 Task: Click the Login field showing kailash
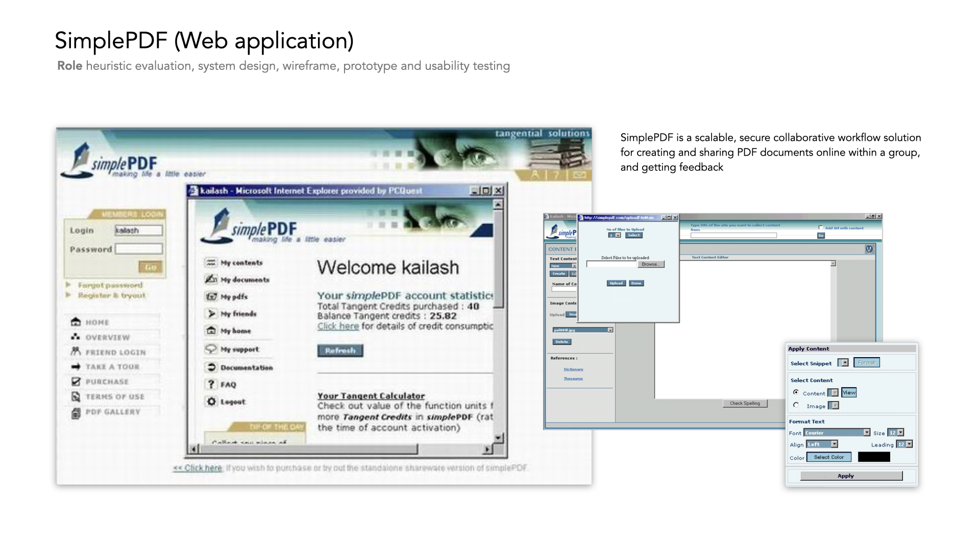139,230
